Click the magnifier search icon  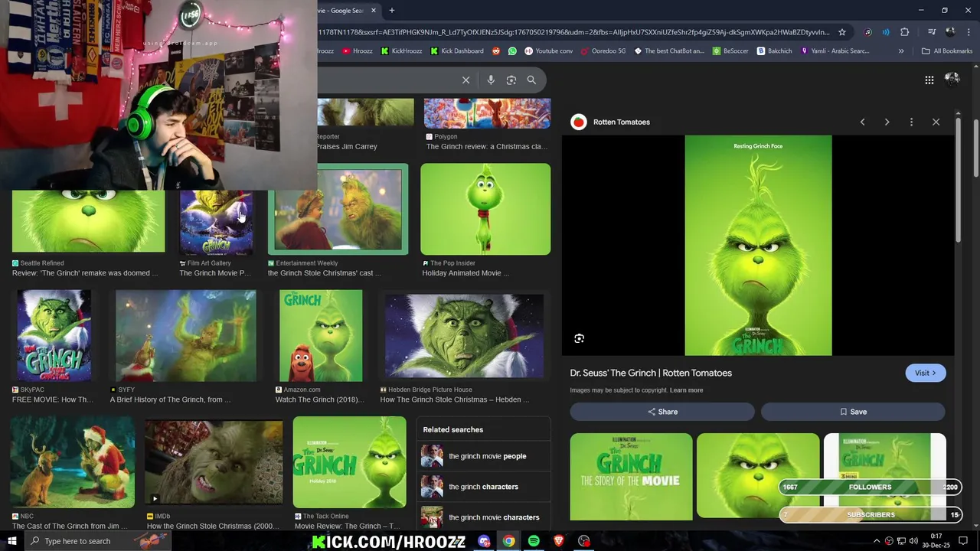pos(531,80)
